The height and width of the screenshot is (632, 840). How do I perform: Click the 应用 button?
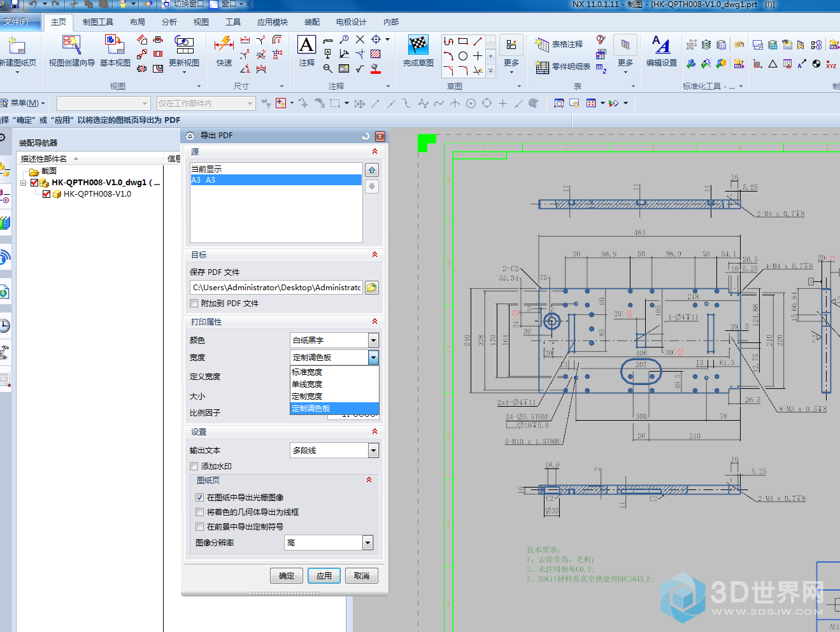(x=324, y=576)
